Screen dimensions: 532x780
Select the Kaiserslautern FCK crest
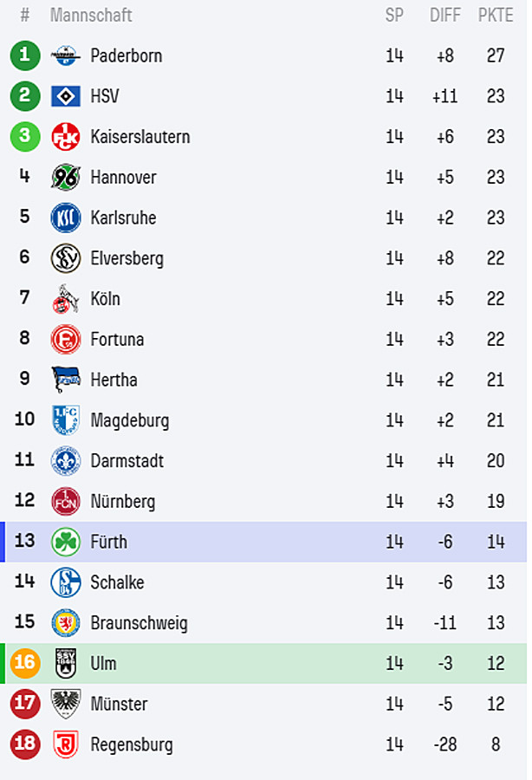[x=66, y=137]
